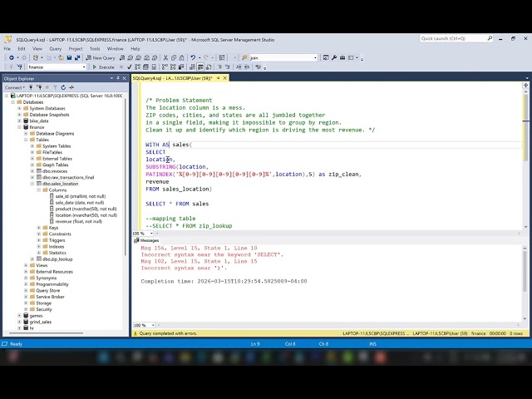Screen dimensions: 532x399
Task: Expand the dbo.zip_lookup table node
Action: tap(32, 259)
